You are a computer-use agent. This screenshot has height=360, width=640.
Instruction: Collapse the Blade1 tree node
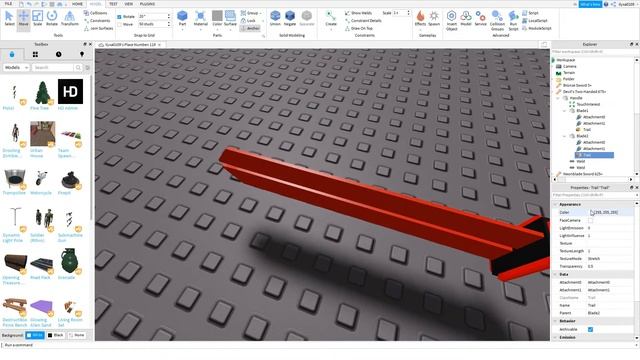pos(564,111)
